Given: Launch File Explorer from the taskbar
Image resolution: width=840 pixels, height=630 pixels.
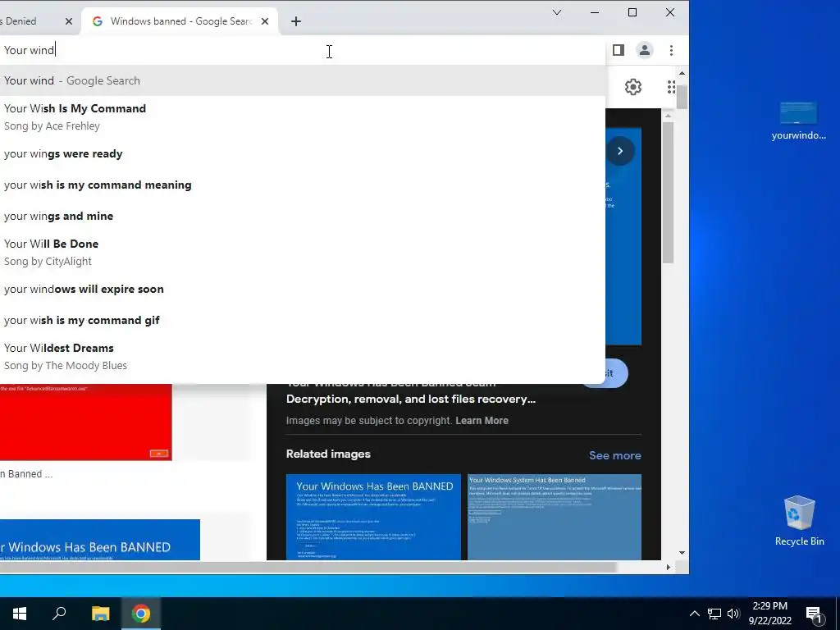Looking at the screenshot, I should tap(100, 614).
